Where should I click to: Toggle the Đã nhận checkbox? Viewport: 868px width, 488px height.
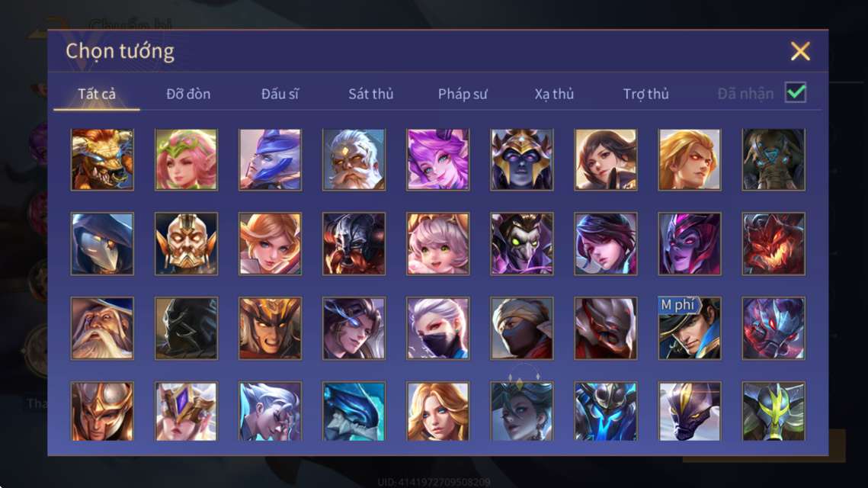796,92
